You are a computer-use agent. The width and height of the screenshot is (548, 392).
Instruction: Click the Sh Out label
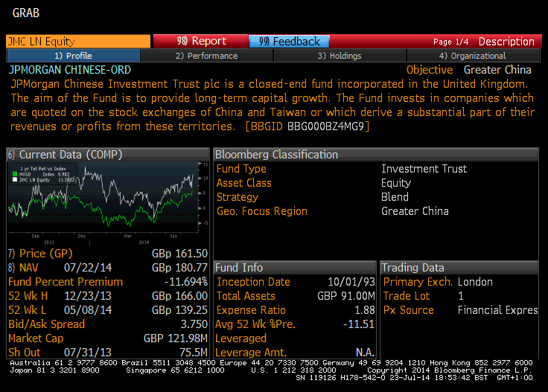point(25,353)
